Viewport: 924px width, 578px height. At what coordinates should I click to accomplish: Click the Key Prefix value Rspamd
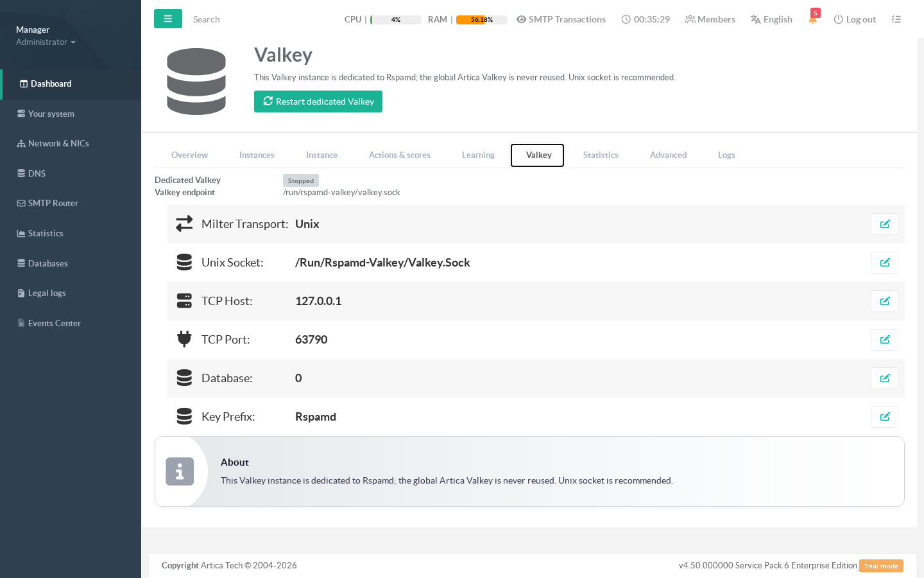point(316,417)
